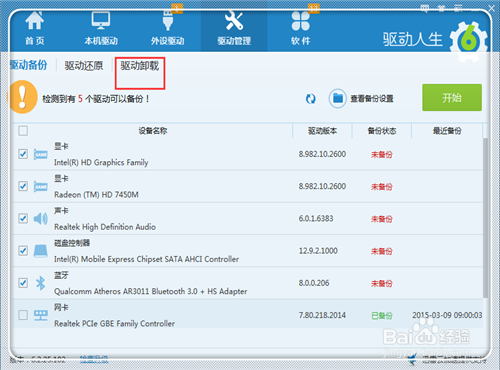The width and height of the screenshot is (500, 370).
Task: Click the 最近备份 column header
Action: click(447, 131)
